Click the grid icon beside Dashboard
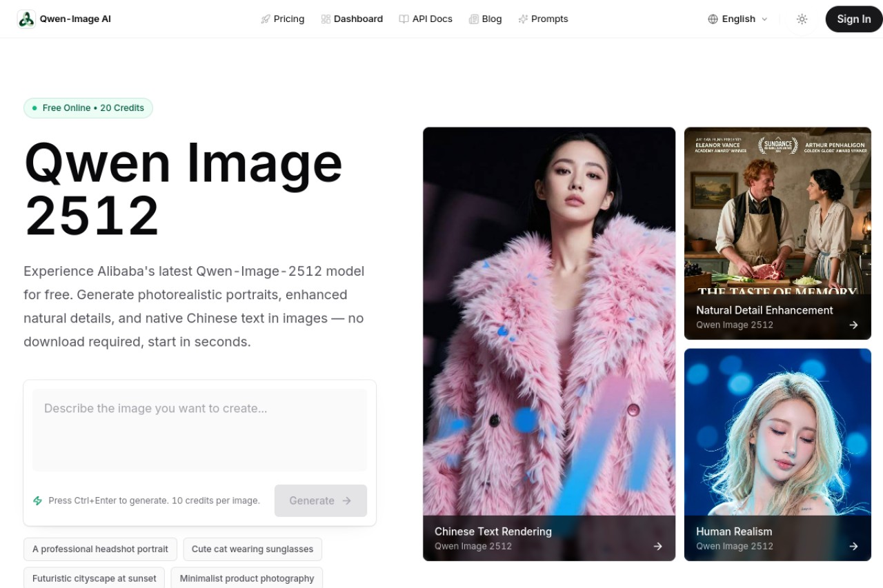The image size is (883, 588). coord(326,19)
